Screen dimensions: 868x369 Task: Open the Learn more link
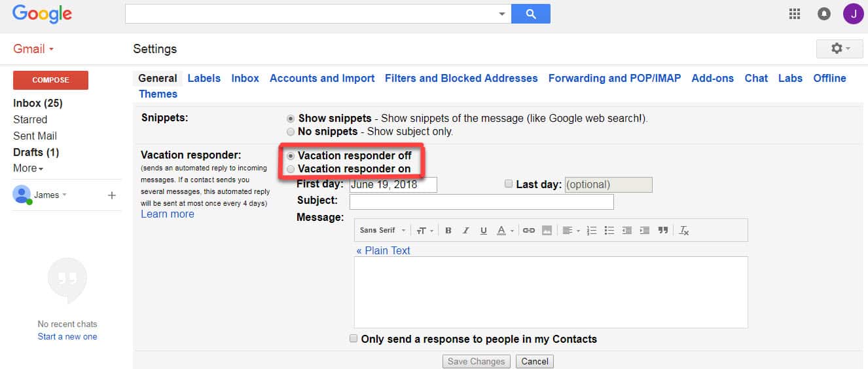point(168,214)
